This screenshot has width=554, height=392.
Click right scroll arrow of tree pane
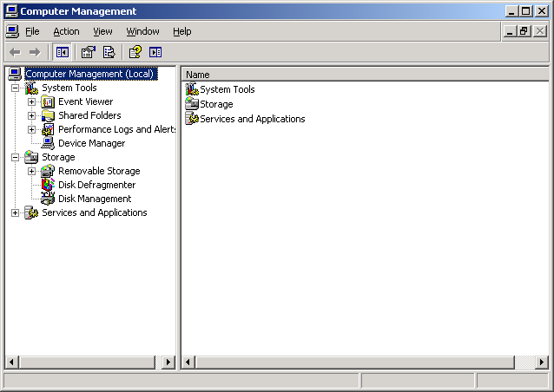(x=168, y=362)
